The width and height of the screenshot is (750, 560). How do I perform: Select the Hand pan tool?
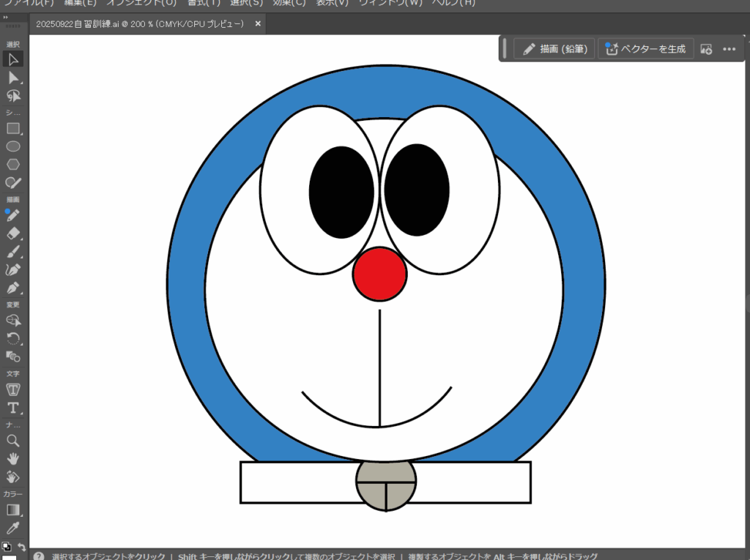(x=13, y=458)
